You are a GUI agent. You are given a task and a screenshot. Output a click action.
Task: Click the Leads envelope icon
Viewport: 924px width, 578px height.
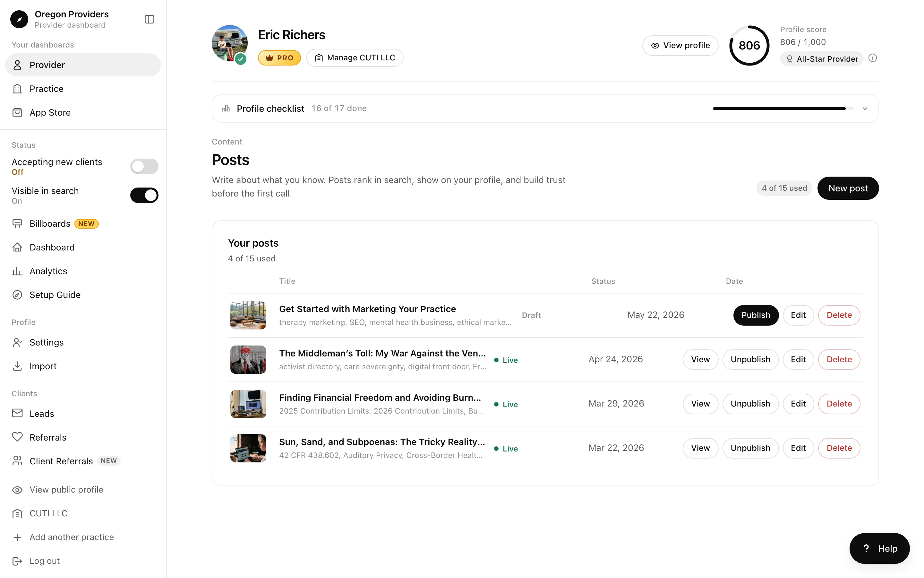point(17,413)
